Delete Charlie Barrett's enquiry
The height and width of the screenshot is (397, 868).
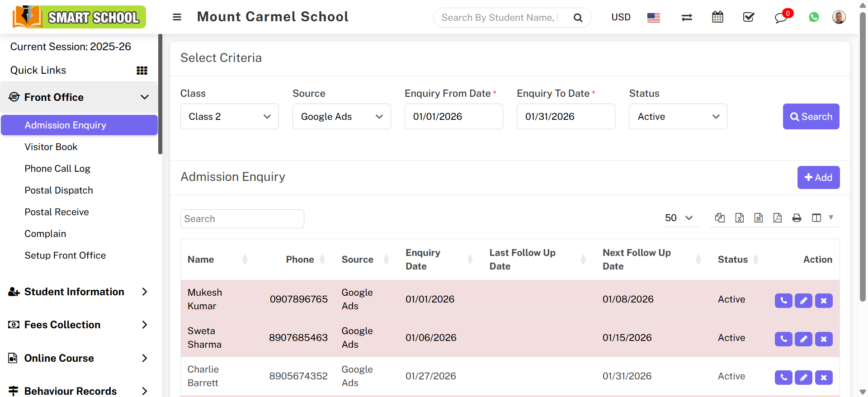824,378
